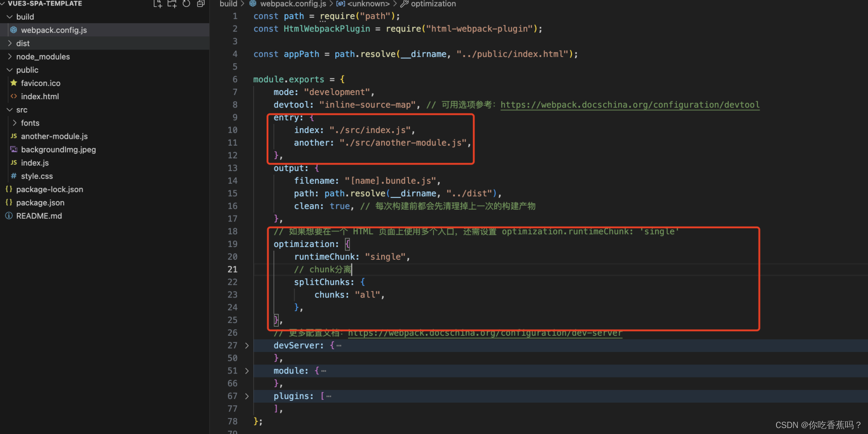The height and width of the screenshot is (434, 868).
Task: Click the runtimeChunk property name
Action: [x=325, y=257]
